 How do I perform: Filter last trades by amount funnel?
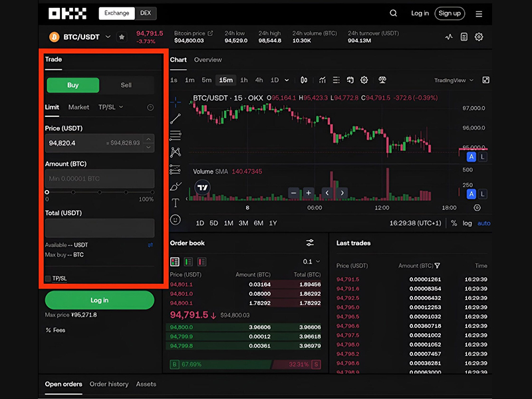pyautogui.click(x=438, y=265)
